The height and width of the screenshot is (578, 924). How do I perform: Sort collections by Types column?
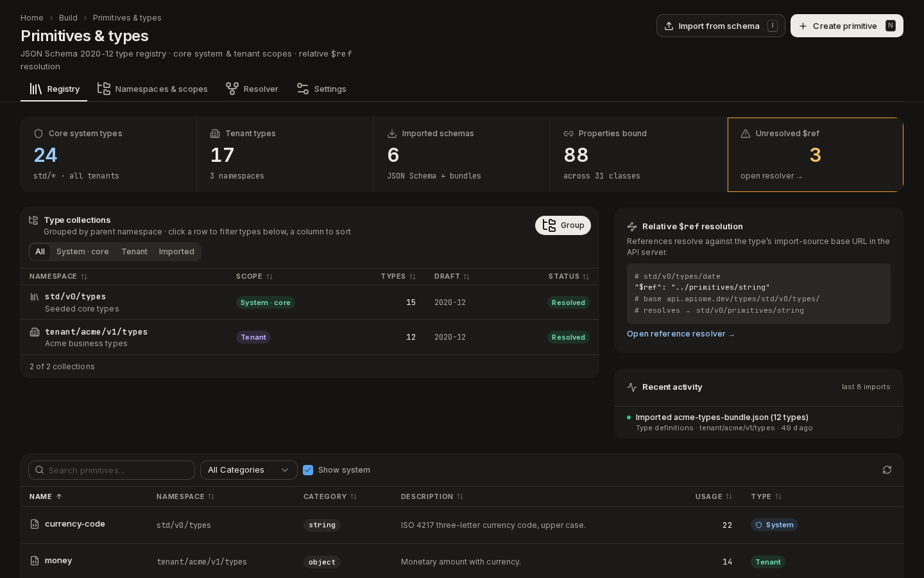tap(398, 277)
